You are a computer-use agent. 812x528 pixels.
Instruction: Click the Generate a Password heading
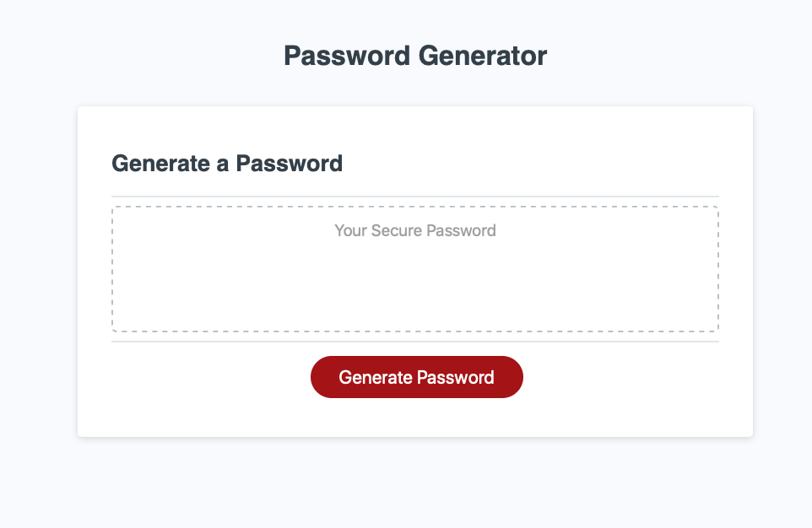(226, 164)
